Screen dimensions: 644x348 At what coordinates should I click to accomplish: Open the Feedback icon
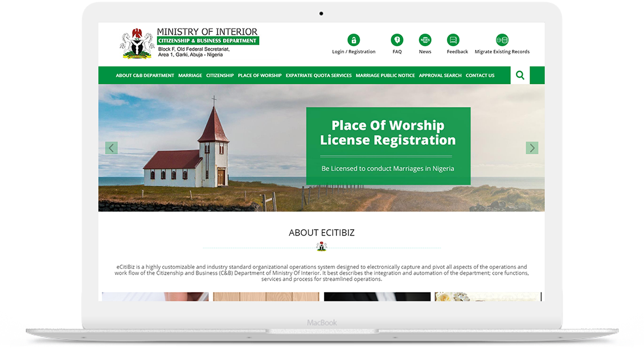pos(453,40)
